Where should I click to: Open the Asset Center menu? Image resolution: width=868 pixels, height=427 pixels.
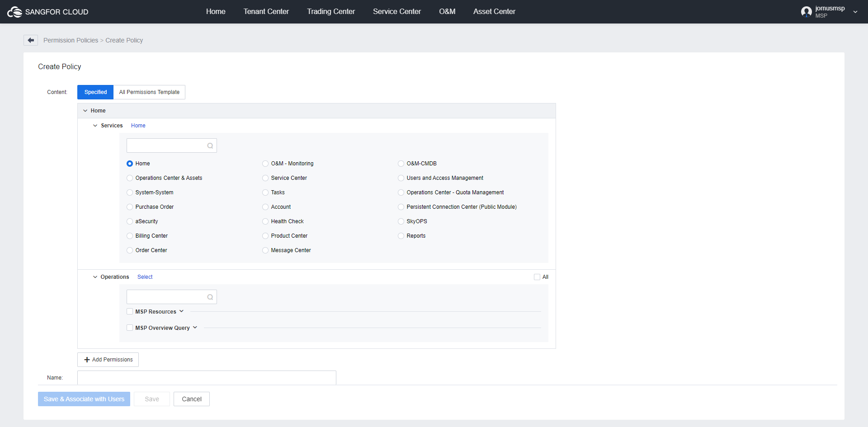494,12
